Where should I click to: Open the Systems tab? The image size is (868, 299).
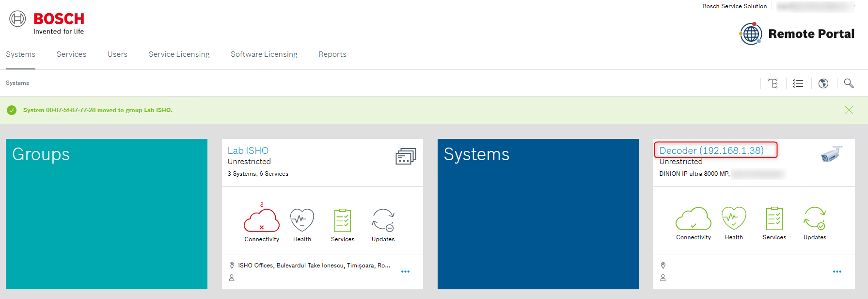coord(20,54)
